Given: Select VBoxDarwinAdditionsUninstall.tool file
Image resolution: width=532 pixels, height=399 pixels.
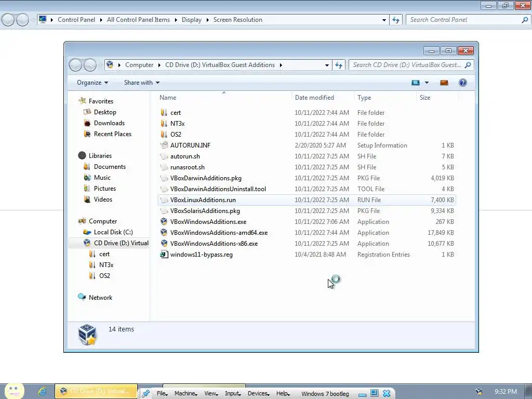Looking at the screenshot, I should click(x=307, y=189).
